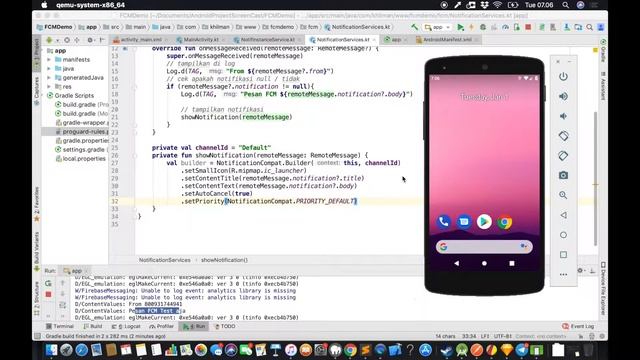Open the Spotlight search in the macOS menu bar

click(x=565, y=5)
